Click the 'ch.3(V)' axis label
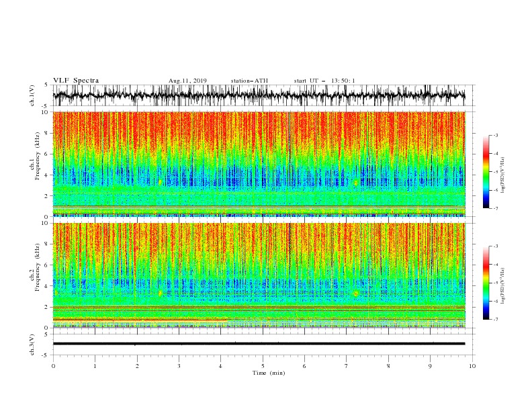 [32, 345]
